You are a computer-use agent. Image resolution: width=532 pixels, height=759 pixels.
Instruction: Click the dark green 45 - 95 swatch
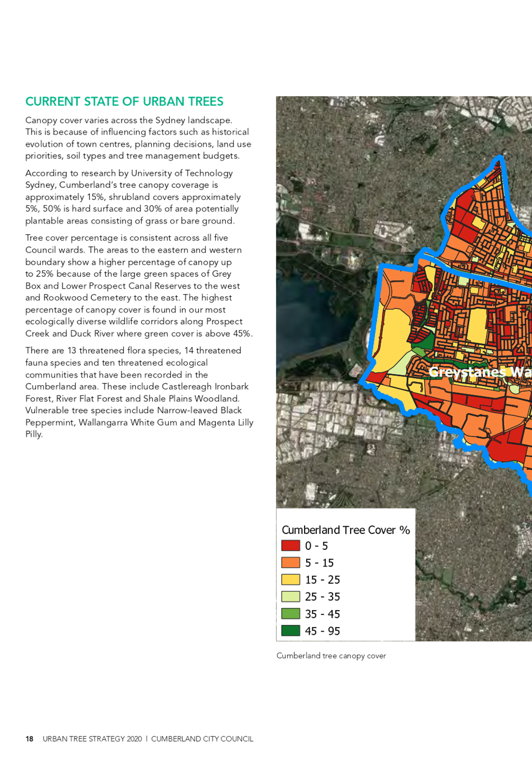[x=290, y=630]
